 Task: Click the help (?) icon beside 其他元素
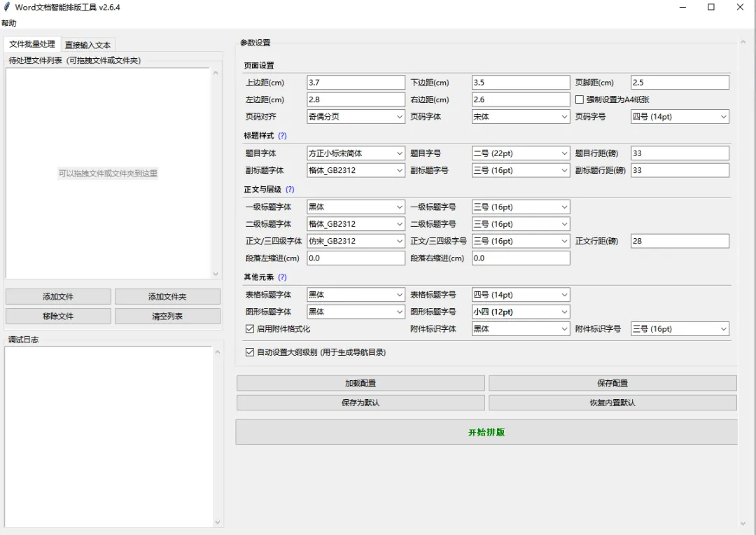click(282, 277)
